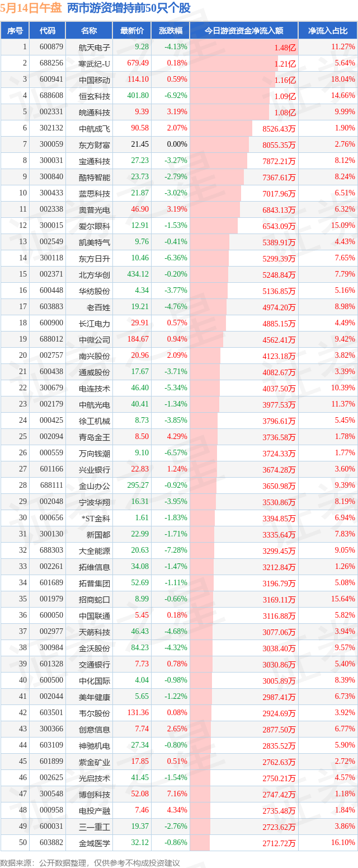Click the 净流入占比 column header
The height and width of the screenshot is (868, 358).
[x=327, y=31]
